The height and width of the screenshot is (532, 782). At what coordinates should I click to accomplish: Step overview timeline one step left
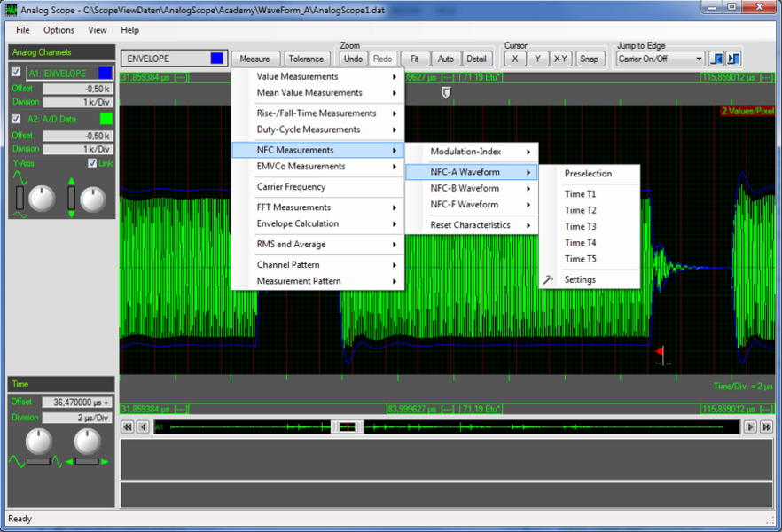click(x=144, y=426)
